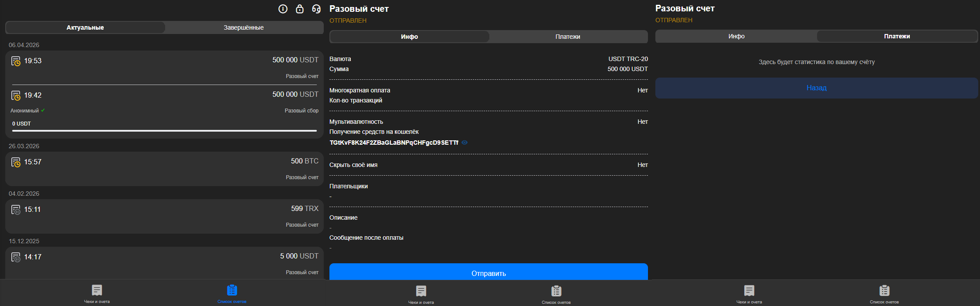Click Плательщики label
Viewport: 980px width, 306px height.
349,186
